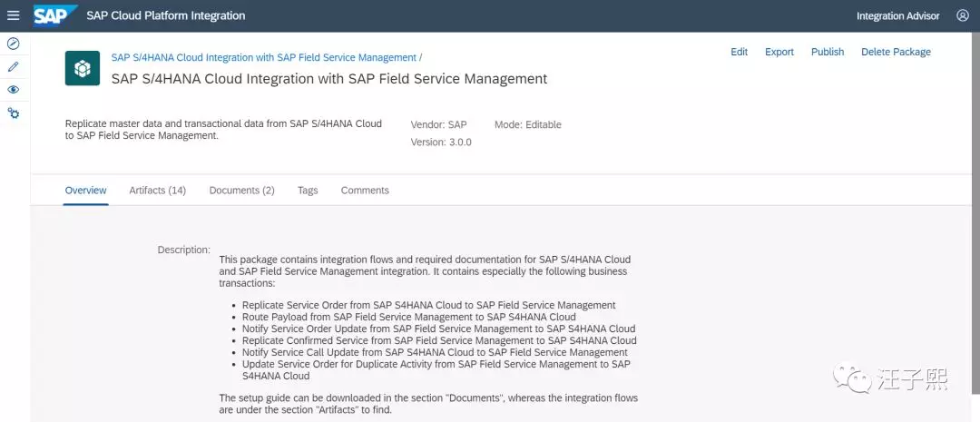
Task: Click the 'Description:' label
Action: [183, 250]
